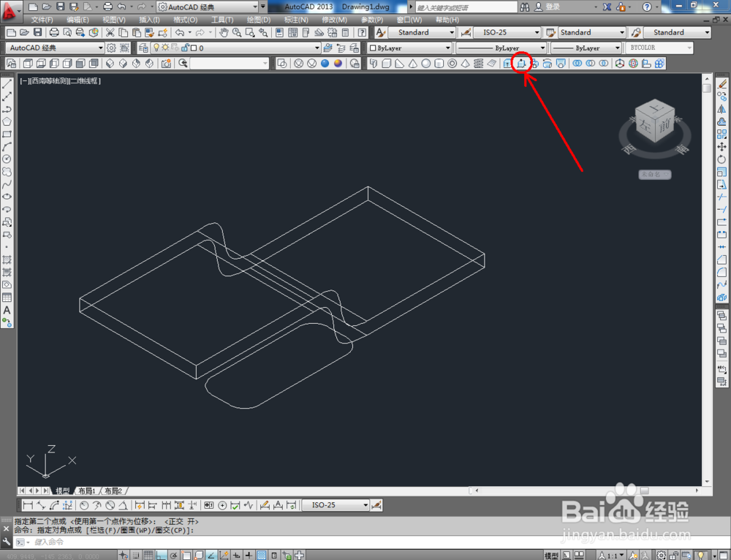Choose the Polygon draw tool

7,121
